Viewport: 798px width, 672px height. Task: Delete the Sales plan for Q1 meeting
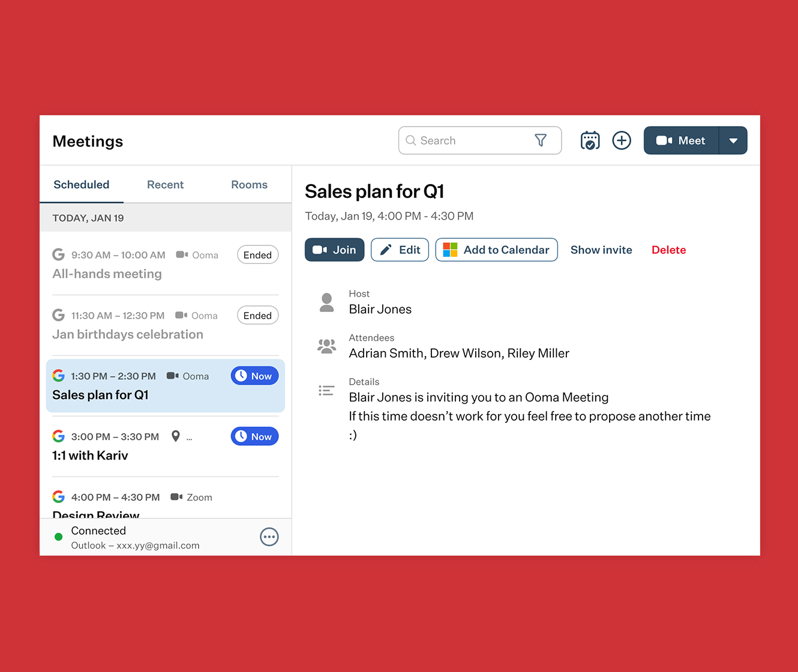click(668, 250)
